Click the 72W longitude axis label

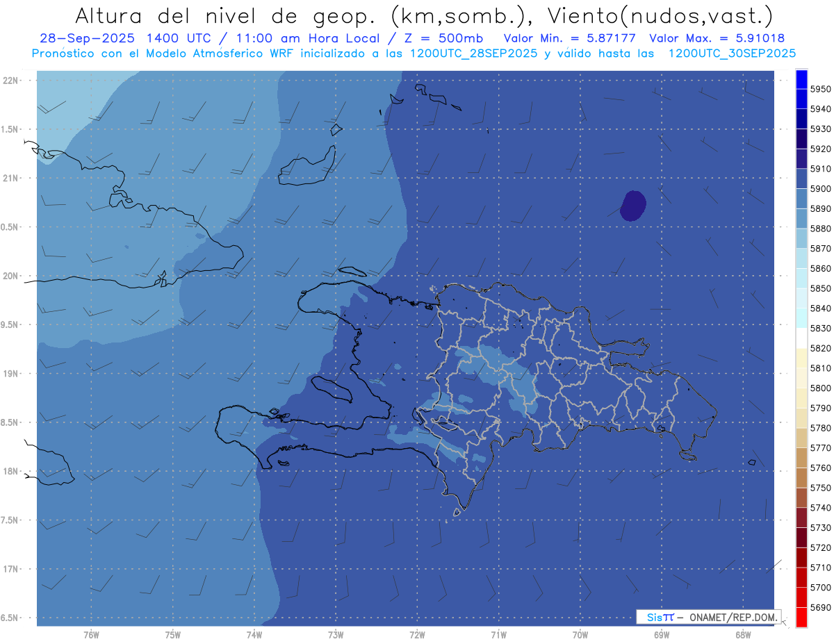tap(417, 634)
